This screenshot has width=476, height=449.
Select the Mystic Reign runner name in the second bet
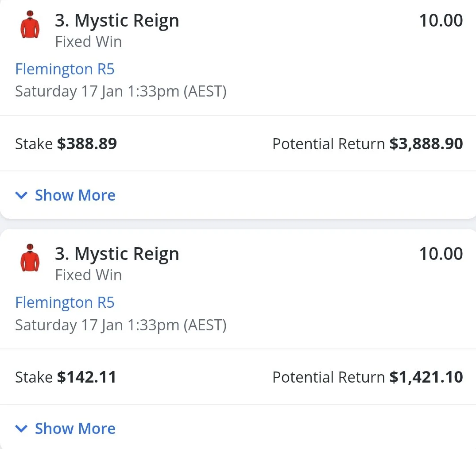[x=117, y=254]
